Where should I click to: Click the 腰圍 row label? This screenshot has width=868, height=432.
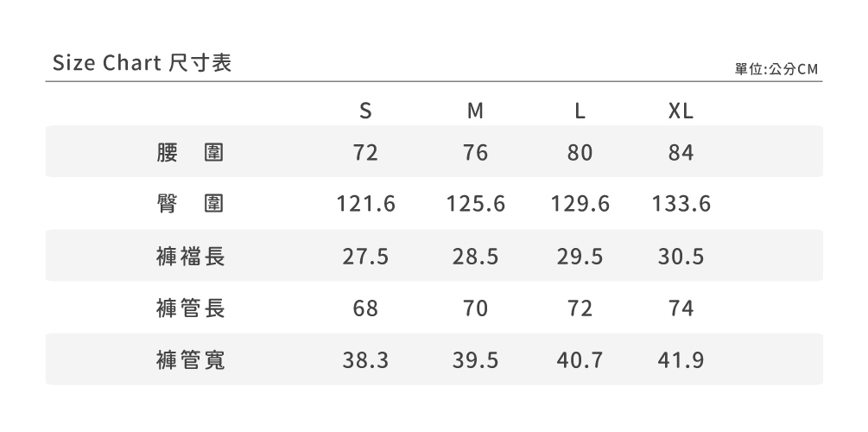tap(191, 153)
